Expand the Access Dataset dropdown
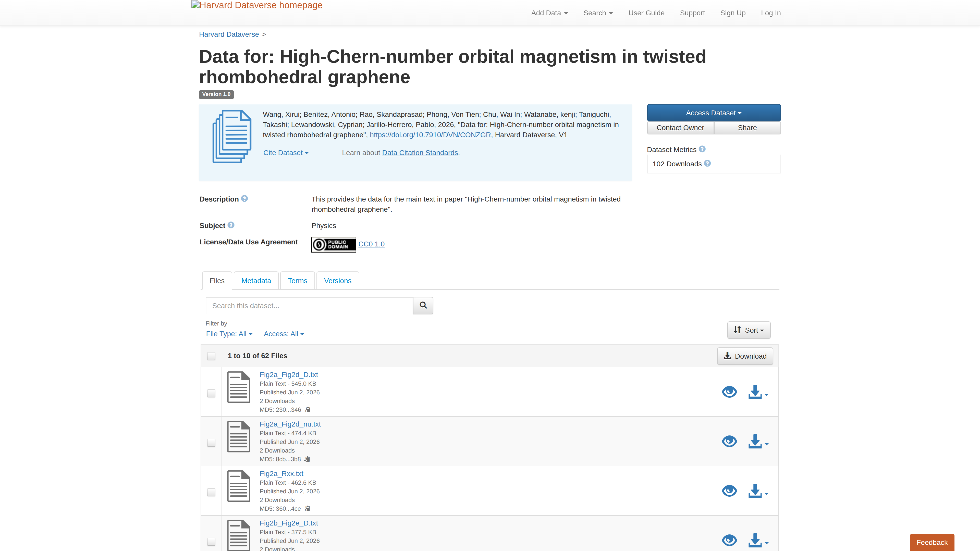 tap(714, 113)
